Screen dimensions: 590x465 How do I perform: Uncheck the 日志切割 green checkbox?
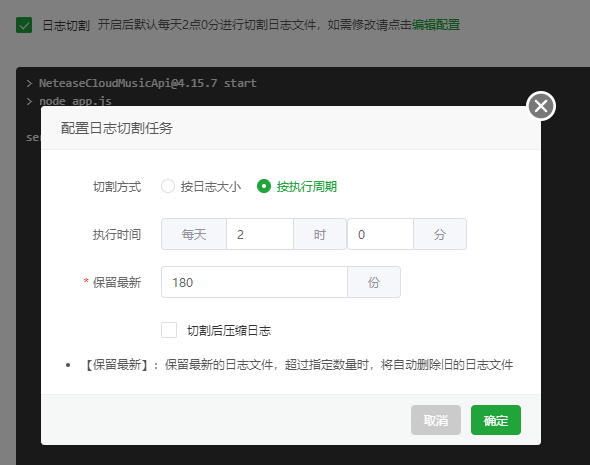[x=24, y=25]
